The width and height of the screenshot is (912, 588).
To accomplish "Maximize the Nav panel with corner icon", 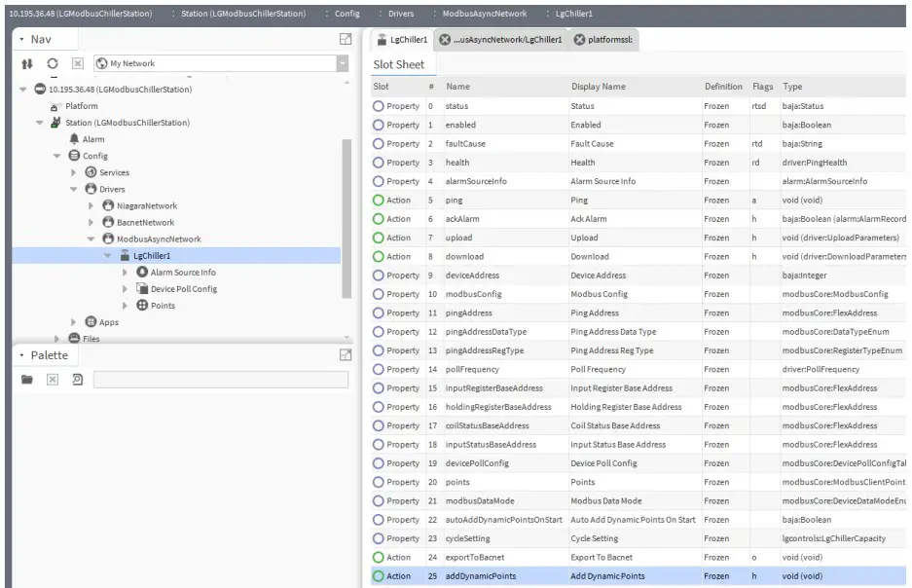I will click(345, 39).
